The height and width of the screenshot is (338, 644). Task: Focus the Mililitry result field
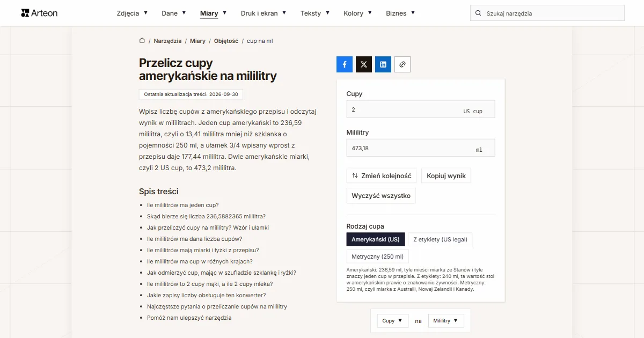(421, 148)
